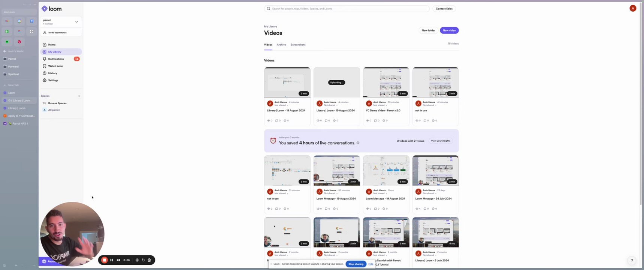644x270 pixels.
Task: Click Invite teammates
Action: click(x=61, y=33)
